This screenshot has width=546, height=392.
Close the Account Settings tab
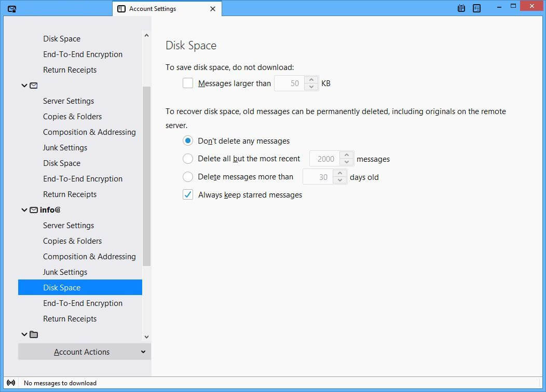tap(213, 9)
